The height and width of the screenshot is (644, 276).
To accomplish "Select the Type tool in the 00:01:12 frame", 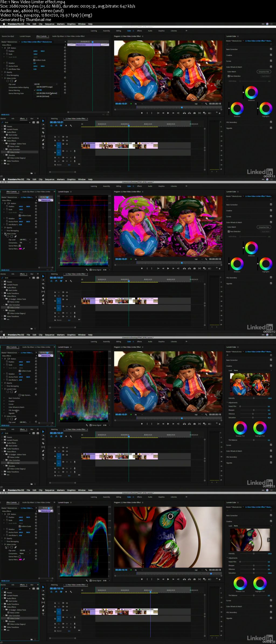I will pyautogui.click(x=43, y=148).
